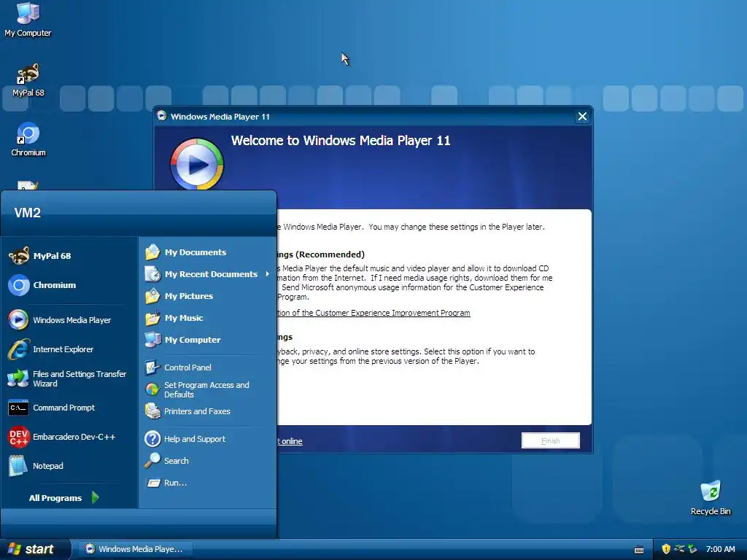Click the VM2 user name header
747x560 pixels.
point(28,213)
